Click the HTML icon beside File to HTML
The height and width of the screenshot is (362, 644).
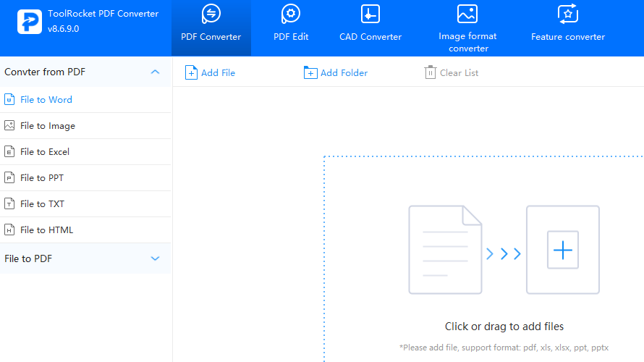tap(9, 230)
